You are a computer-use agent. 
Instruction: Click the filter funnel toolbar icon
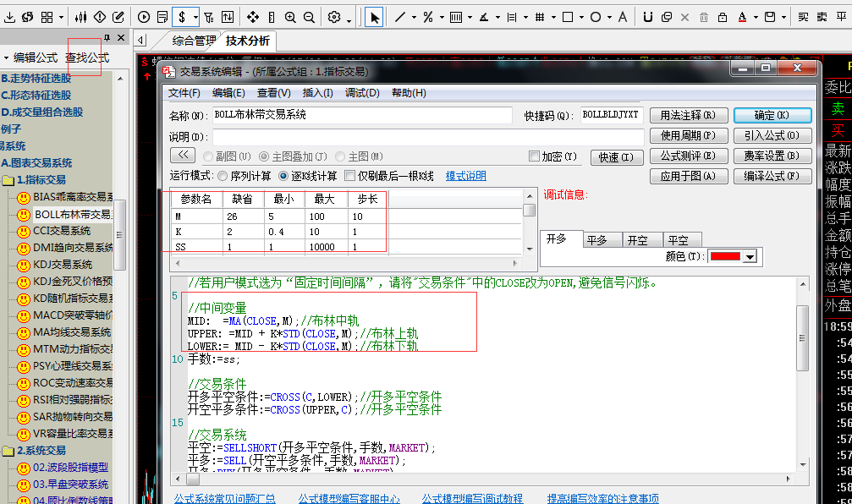(x=209, y=18)
